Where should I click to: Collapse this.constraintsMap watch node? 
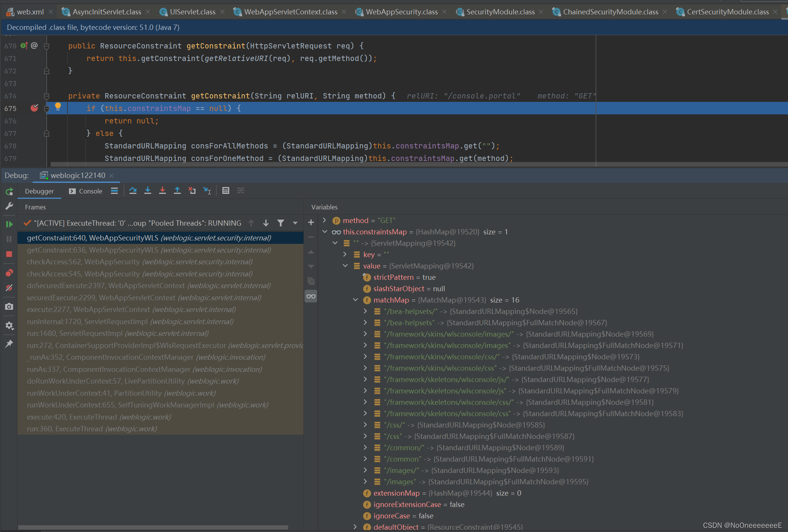(325, 231)
